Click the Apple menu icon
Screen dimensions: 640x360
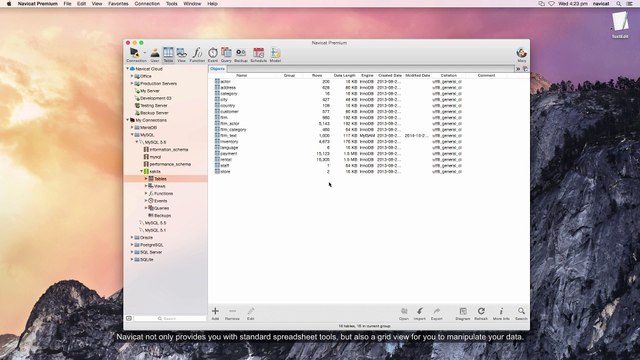pyautogui.click(x=9, y=4)
